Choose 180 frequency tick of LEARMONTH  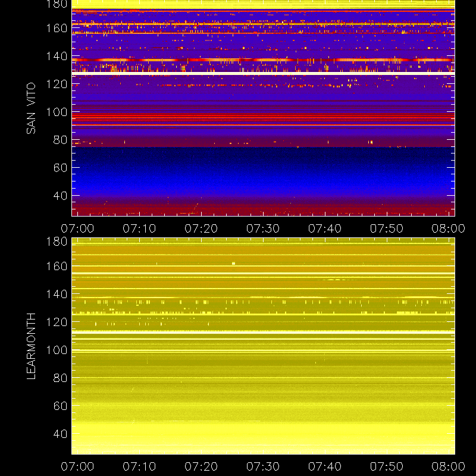57,242
